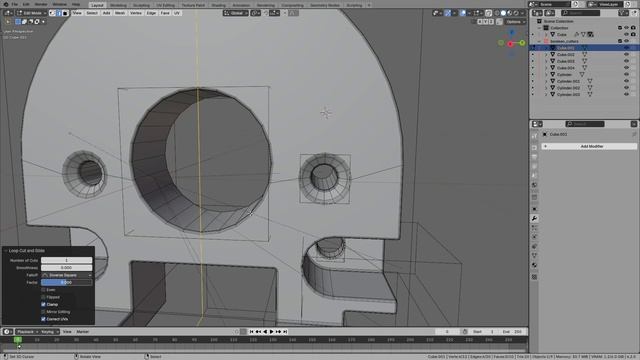Switch to vertex select mode
The width and height of the screenshot is (640, 360).
(x=52, y=13)
